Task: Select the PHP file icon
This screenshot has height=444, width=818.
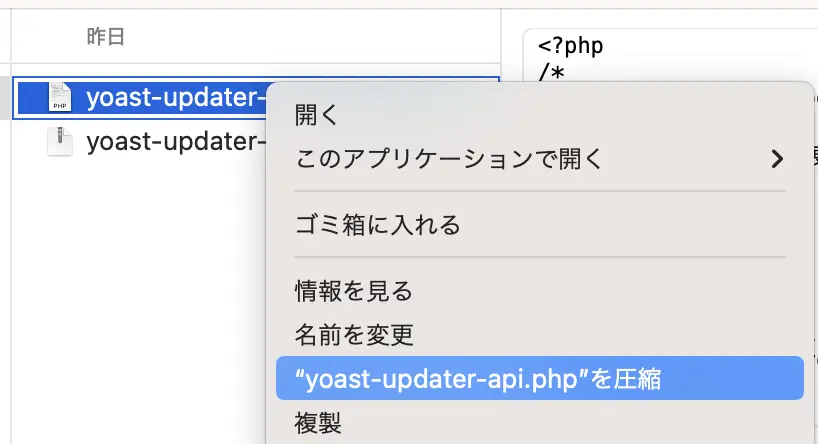Action: click(x=59, y=97)
